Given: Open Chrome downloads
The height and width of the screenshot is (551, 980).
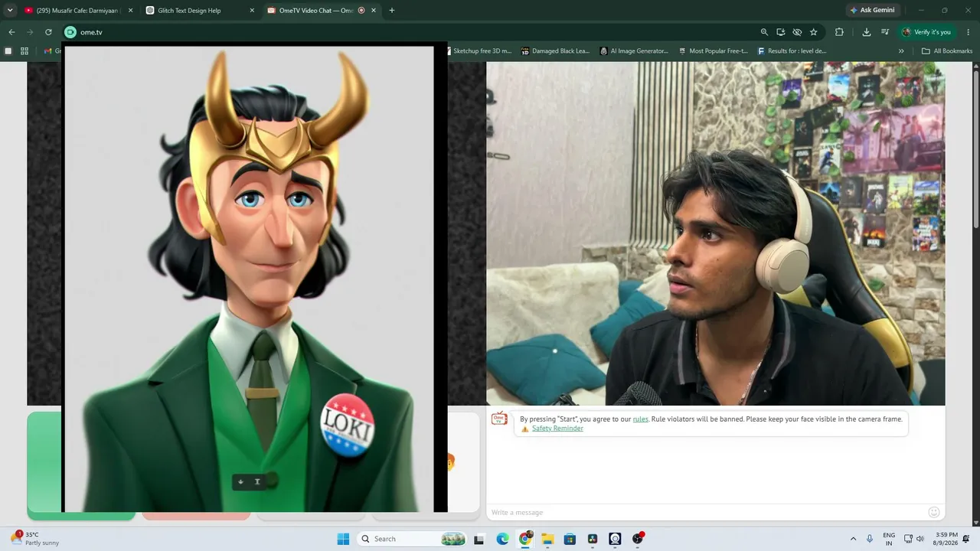Looking at the screenshot, I should [867, 32].
